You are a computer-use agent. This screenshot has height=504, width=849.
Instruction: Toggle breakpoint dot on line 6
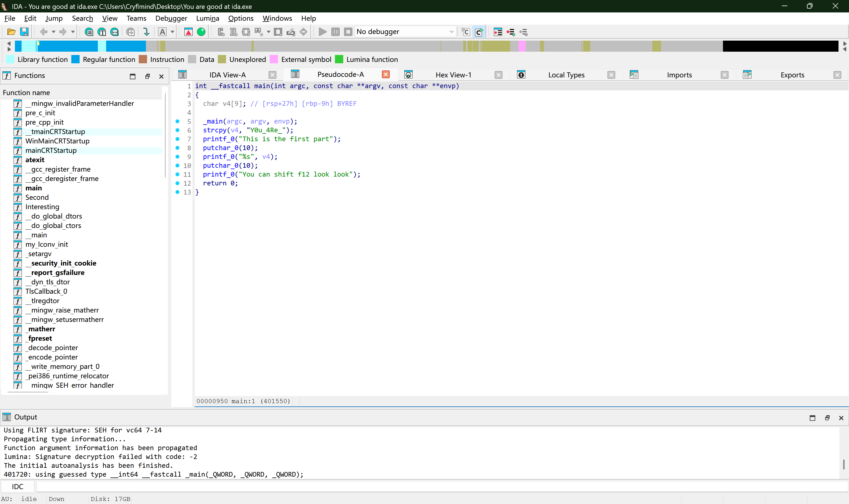coord(177,130)
